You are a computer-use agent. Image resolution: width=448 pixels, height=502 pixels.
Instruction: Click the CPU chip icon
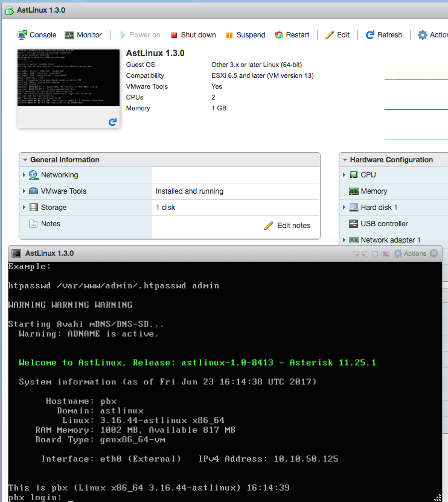[354, 174]
